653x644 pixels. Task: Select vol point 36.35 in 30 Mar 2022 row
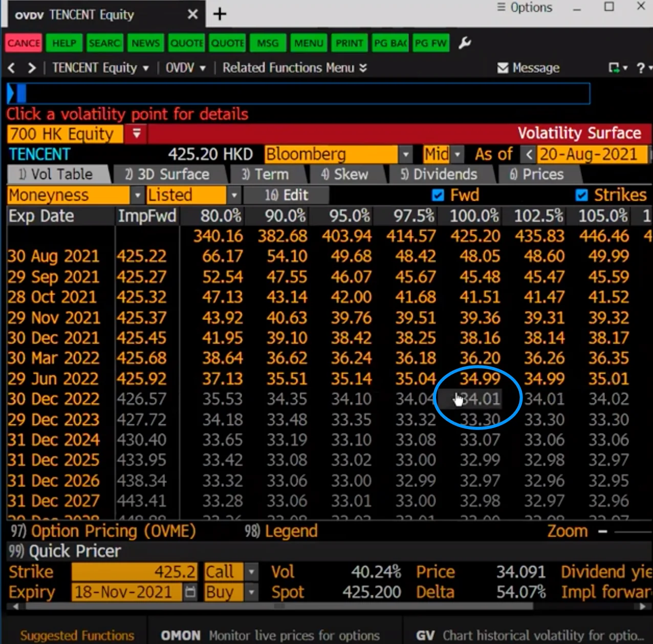click(608, 358)
